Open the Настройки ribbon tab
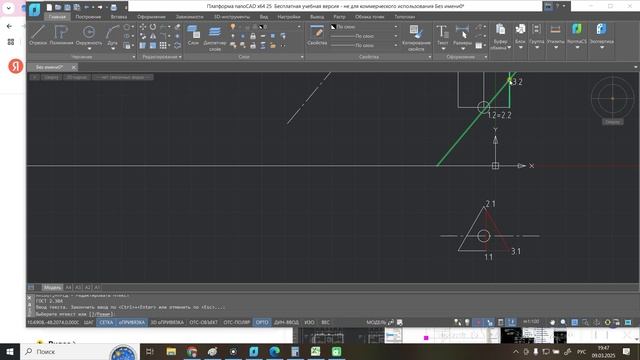This screenshot has height=360, width=640. [x=289, y=17]
